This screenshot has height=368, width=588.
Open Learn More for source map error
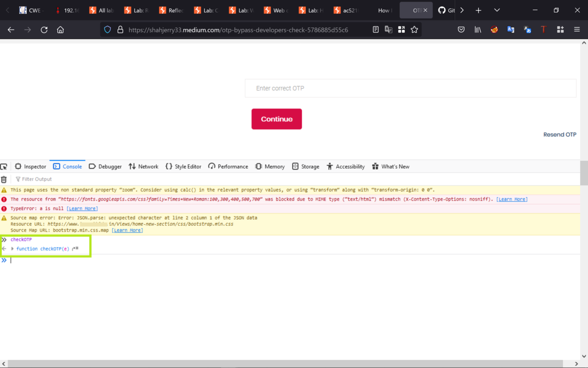pyautogui.click(x=127, y=230)
